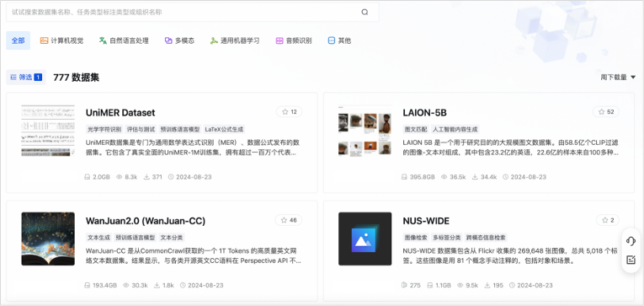Click the NUS-WIDE description text

[x=509, y=255]
